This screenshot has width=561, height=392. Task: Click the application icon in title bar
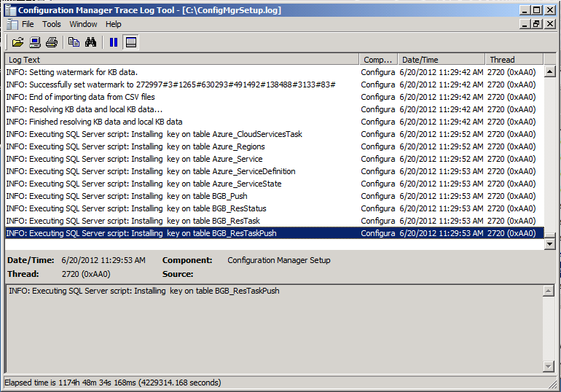pos(10,10)
